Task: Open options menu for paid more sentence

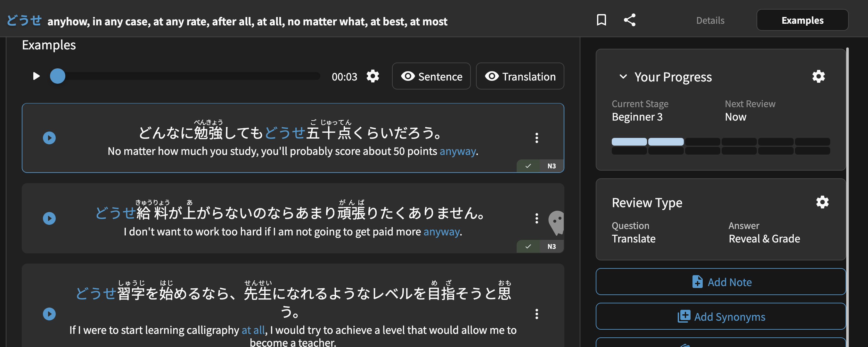Action: click(x=537, y=218)
